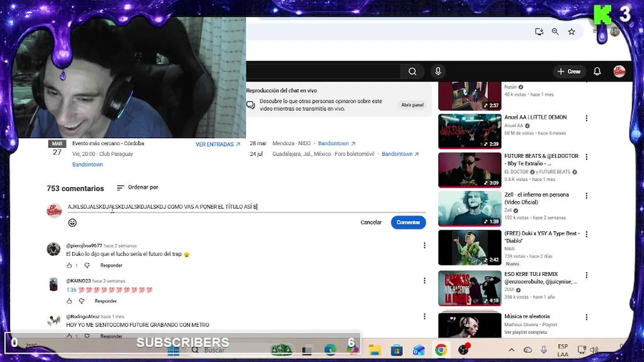Show hidden tray icons chevron
644x362 pixels.
[512, 350]
